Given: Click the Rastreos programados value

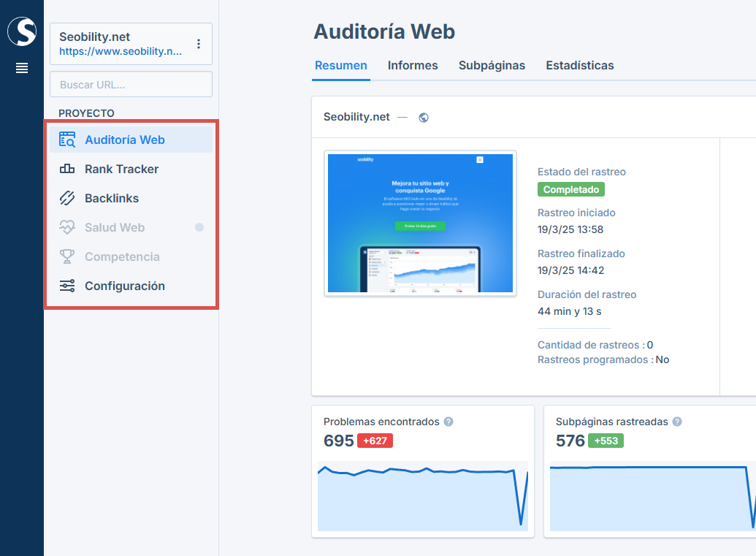Looking at the screenshot, I should [x=663, y=359].
